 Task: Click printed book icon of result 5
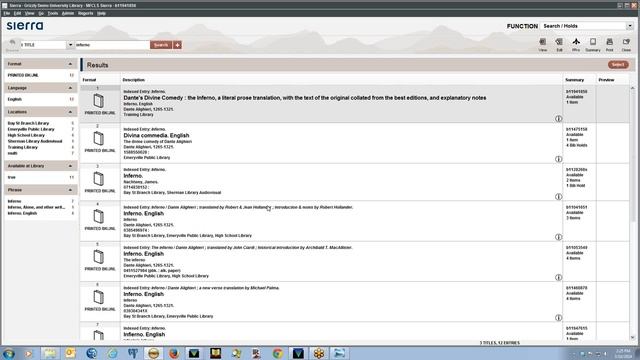(99, 257)
